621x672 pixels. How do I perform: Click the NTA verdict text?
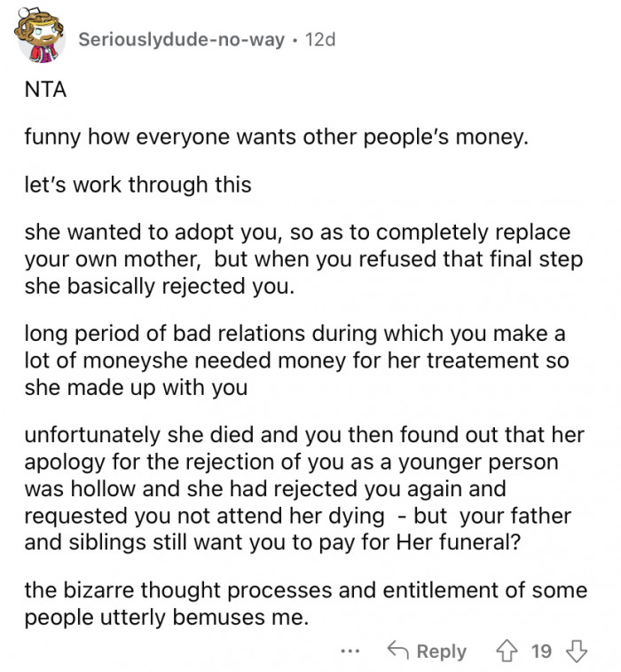pos(41,90)
